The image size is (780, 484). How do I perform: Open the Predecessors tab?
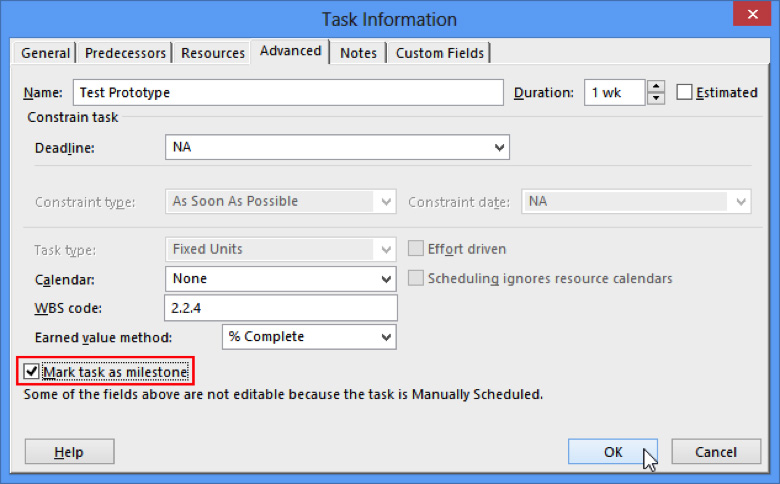(x=125, y=53)
